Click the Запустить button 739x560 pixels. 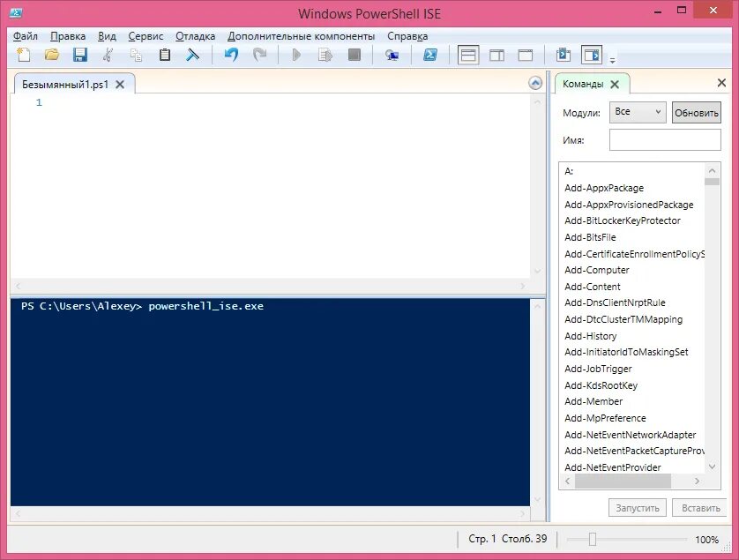pos(638,508)
